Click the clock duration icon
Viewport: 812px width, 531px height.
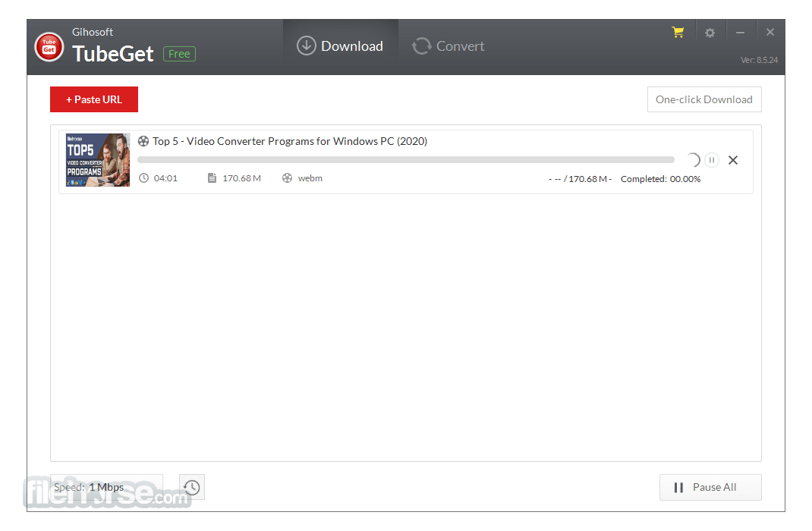(x=144, y=178)
